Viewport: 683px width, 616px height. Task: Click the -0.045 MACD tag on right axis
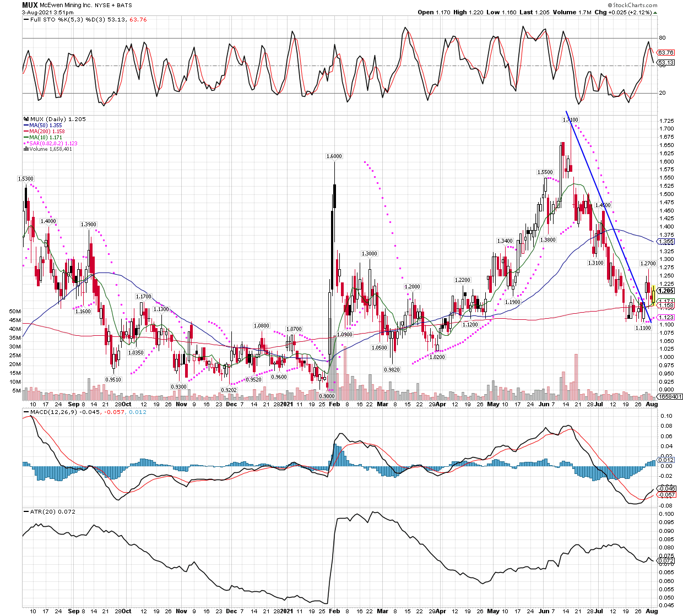click(x=668, y=488)
